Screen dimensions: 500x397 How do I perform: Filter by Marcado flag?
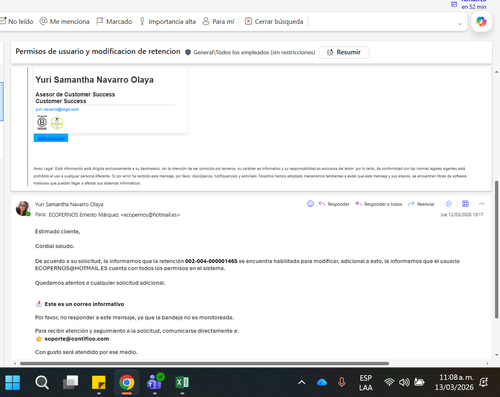pyautogui.click(x=114, y=22)
